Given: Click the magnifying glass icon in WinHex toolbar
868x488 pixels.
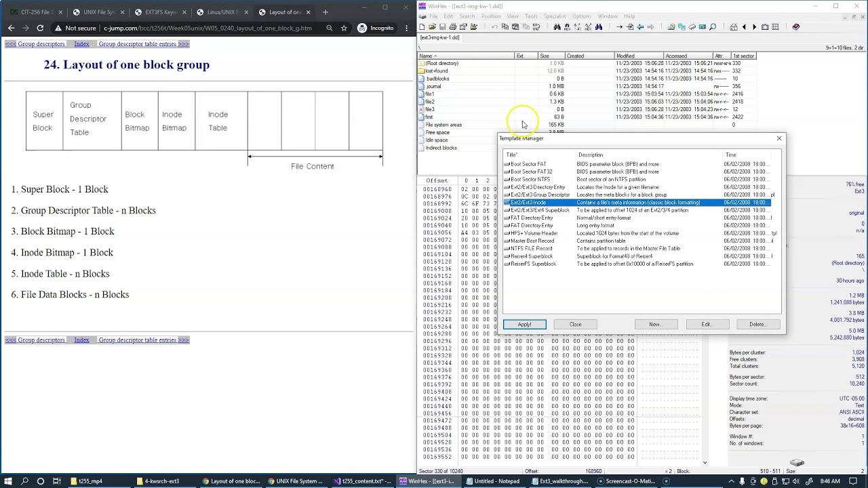Looking at the screenshot, I should coord(713,27).
